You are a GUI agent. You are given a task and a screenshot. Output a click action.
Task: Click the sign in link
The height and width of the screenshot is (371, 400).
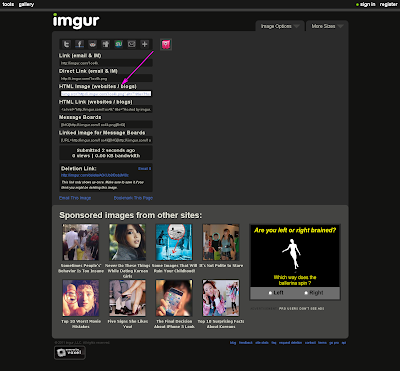tap(368, 4)
